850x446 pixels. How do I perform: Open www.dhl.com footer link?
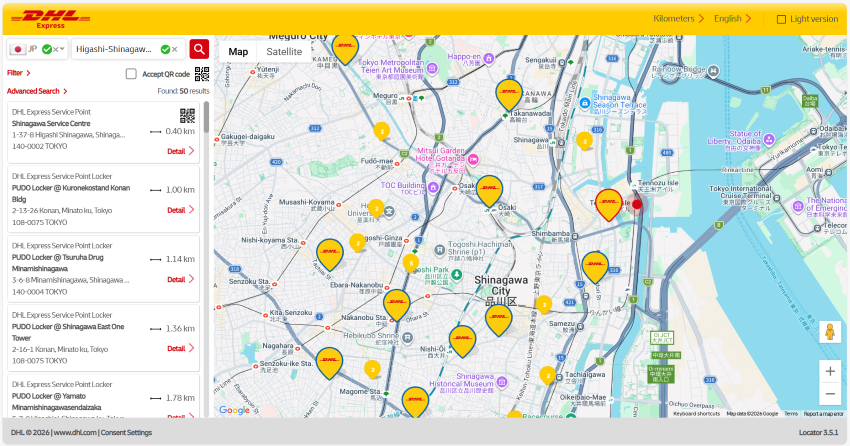(x=75, y=432)
